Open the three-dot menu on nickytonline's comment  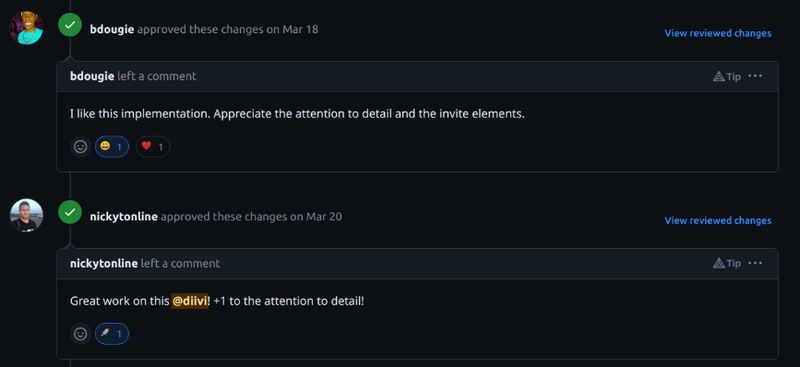pos(755,263)
